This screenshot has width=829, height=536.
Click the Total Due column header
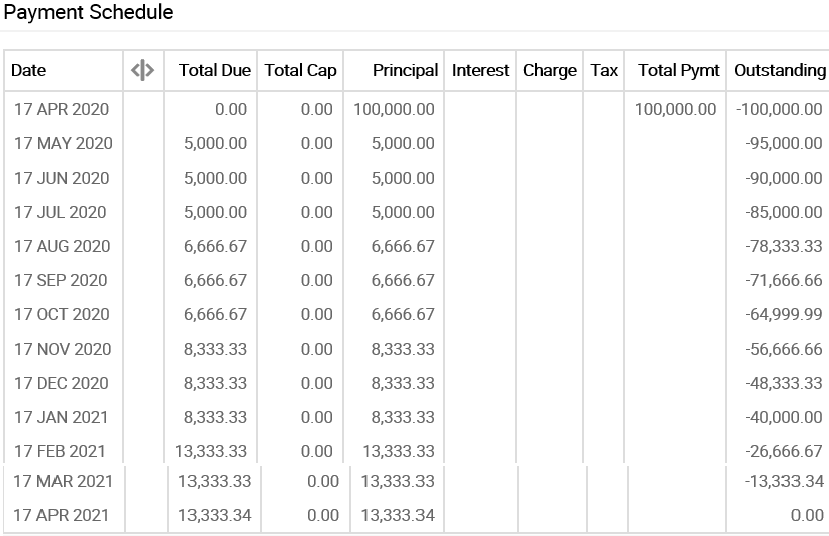pyautogui.click(x=214, y=70)
